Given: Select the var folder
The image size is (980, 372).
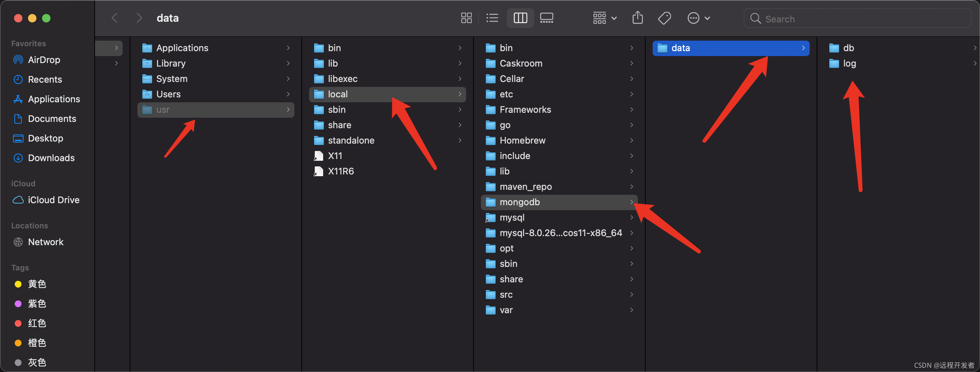Looking at the screenshot, I should pos(559,310).
